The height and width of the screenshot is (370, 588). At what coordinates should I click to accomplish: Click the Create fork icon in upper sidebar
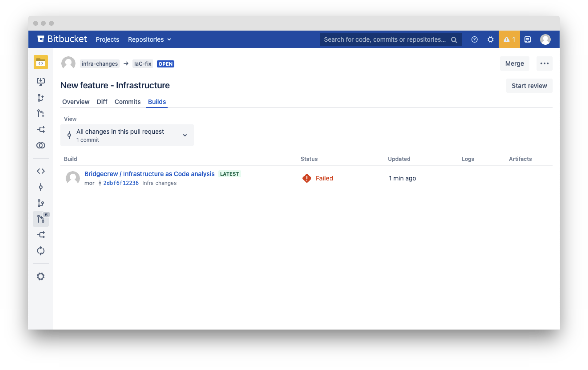41,129
